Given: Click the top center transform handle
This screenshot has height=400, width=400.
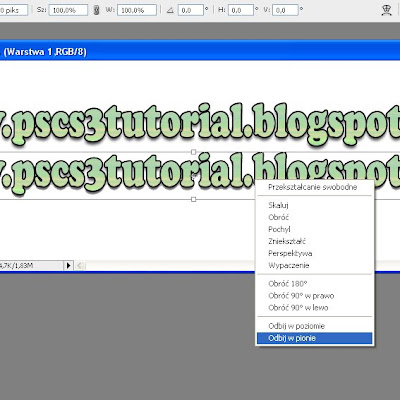Looking at the screenshot, I should tap(193, 152).
